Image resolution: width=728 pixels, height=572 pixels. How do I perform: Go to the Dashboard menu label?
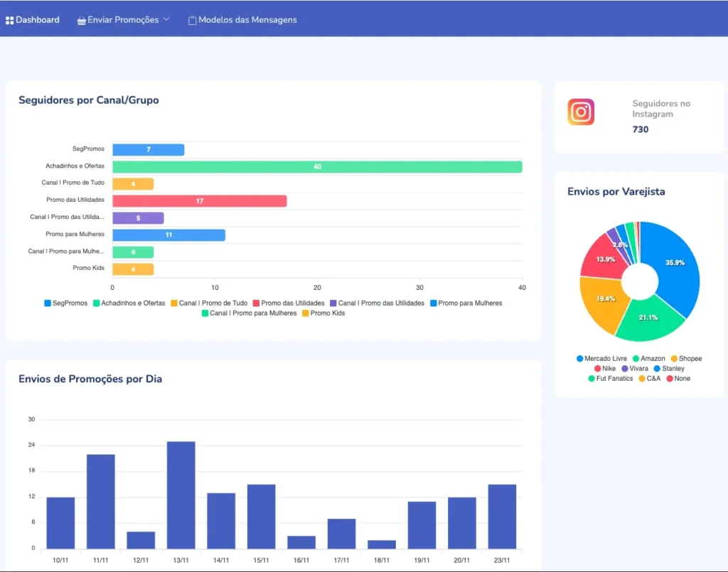(x=38, y=20)
